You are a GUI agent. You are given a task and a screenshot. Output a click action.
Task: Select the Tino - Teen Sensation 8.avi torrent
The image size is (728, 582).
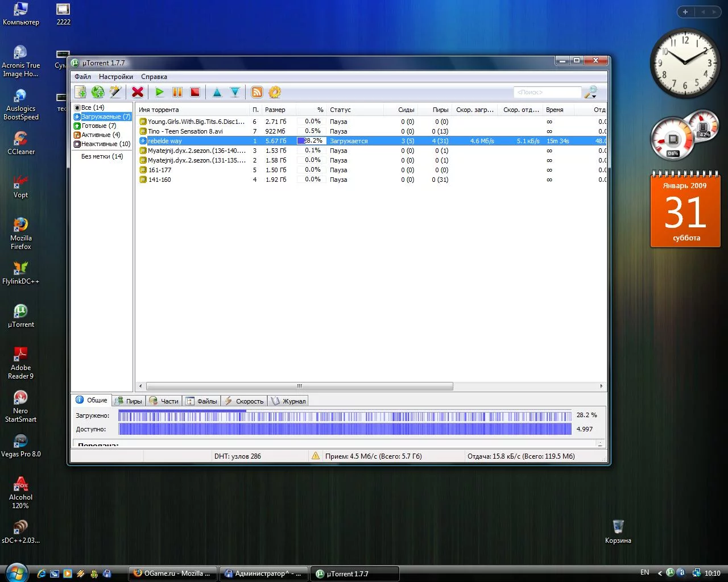185,131
